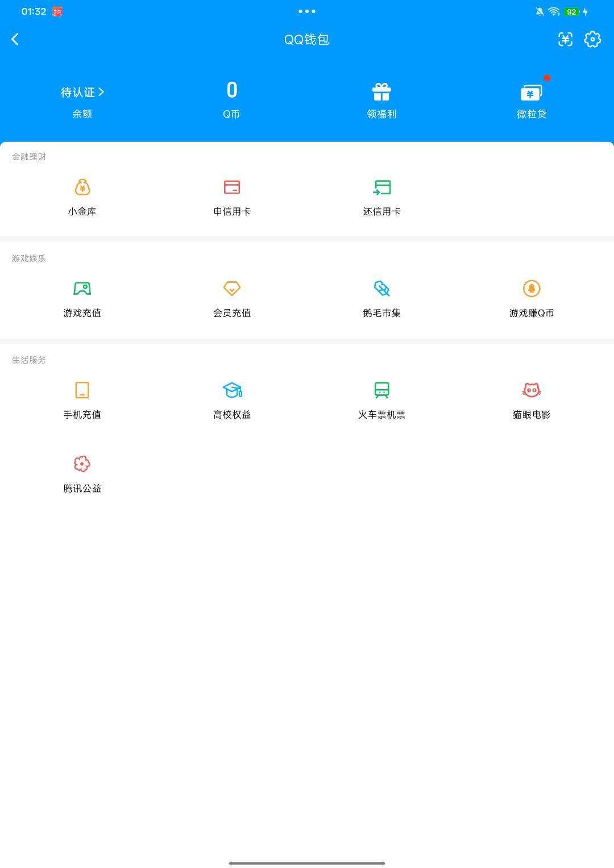Tap the Wi-Fi status icon

[x=554, y=11]
